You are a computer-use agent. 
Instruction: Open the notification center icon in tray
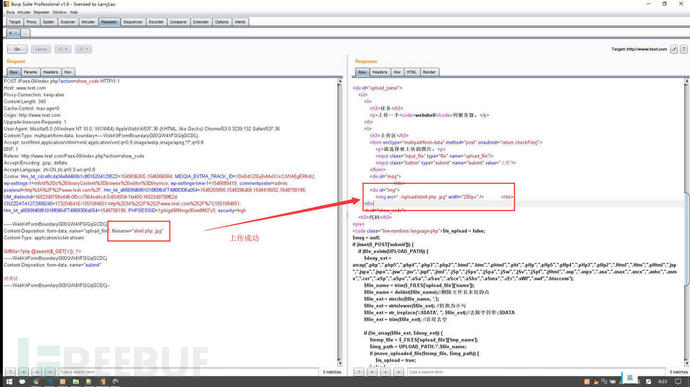tap(678, 382)
